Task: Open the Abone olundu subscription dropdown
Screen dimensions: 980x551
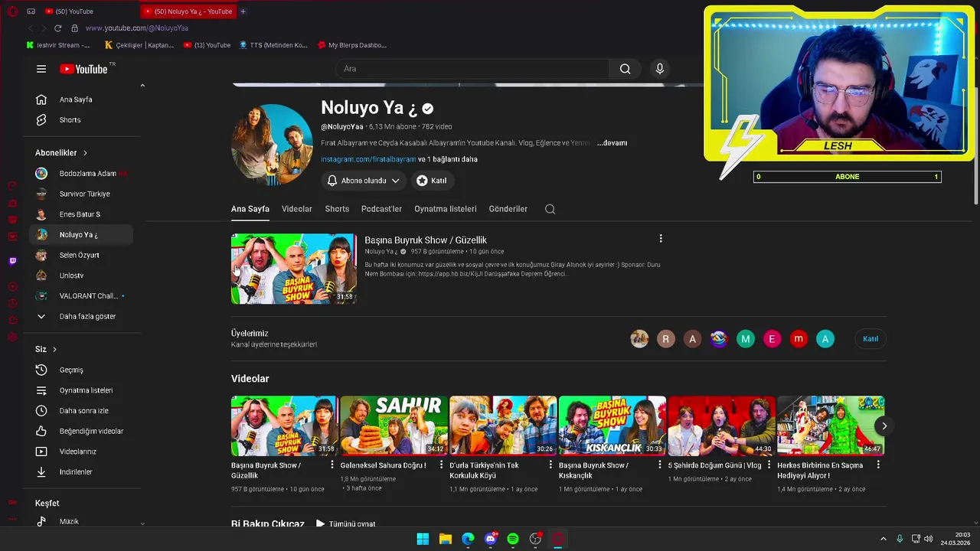Action: coord(364,181)
